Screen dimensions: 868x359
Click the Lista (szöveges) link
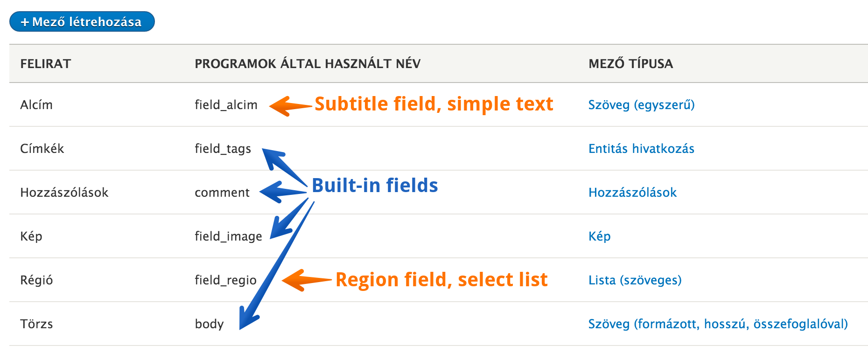pyautogui.click(x=635, y=280)
